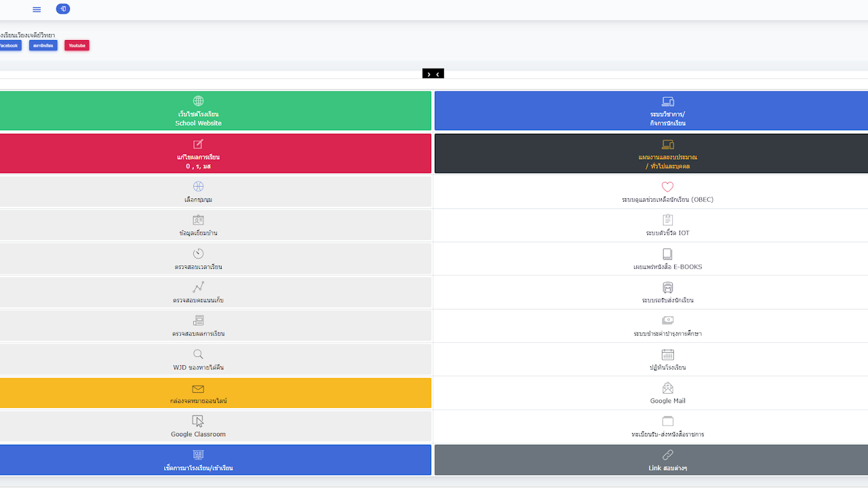868x488 pixels.
Task: Click the red Youtube button
Action: click(77, 45)
